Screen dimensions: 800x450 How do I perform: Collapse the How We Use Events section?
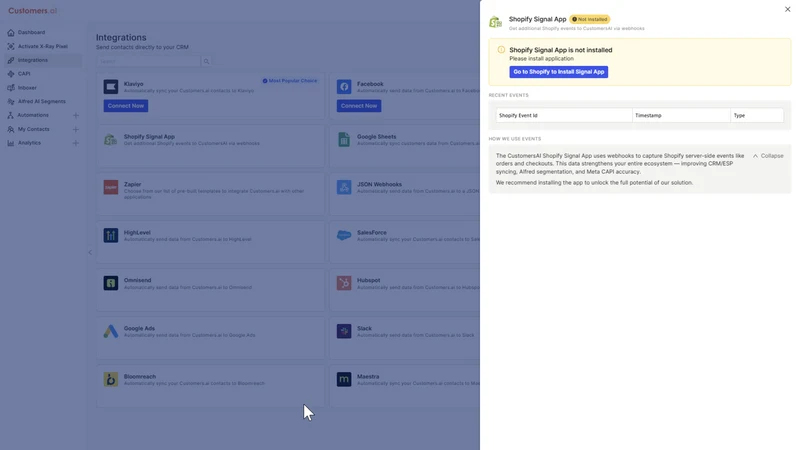768,156
